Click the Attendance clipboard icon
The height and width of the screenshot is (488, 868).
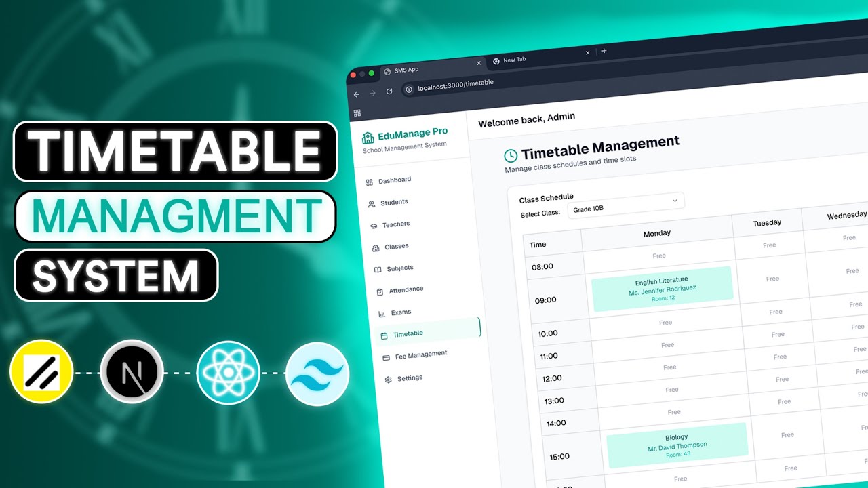(x=380, y=292)
